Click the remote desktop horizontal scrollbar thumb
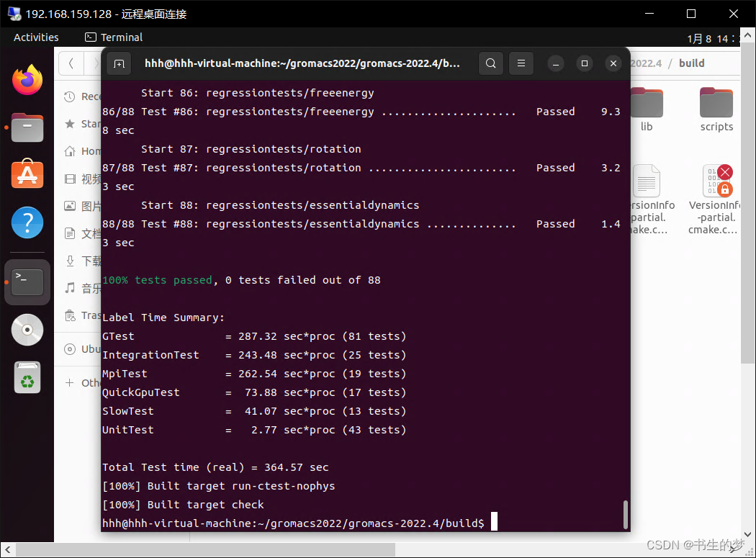The image size is (756, 558). click(205, 549)
